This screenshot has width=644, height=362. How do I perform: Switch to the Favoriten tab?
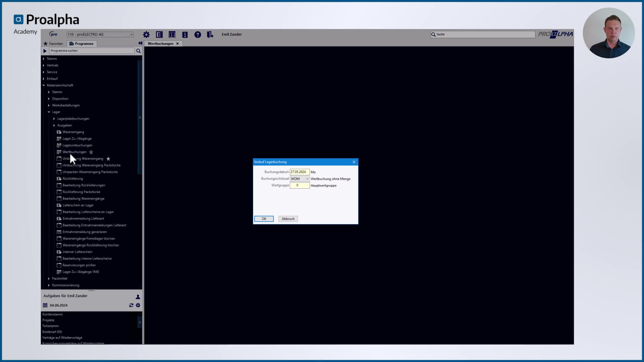click(x=53, y=43)
